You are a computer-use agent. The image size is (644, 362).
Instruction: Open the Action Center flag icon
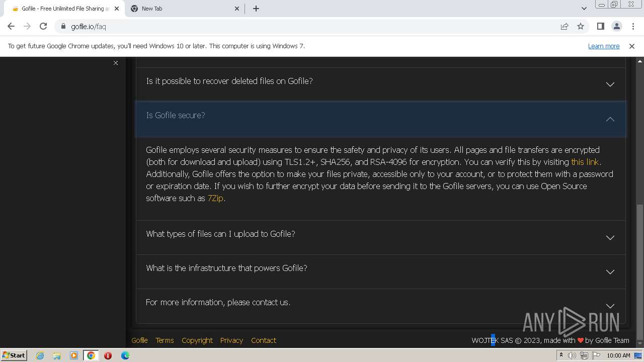click(x=596, y=355)
